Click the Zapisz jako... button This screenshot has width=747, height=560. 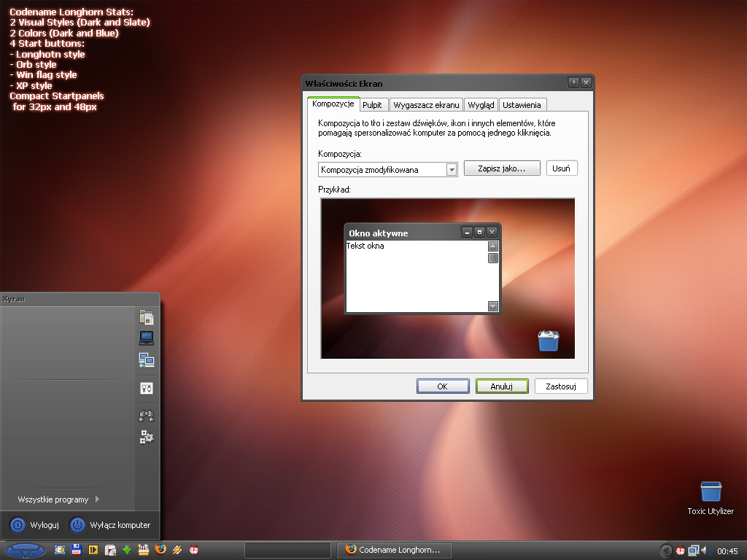[x=501, y=168]
